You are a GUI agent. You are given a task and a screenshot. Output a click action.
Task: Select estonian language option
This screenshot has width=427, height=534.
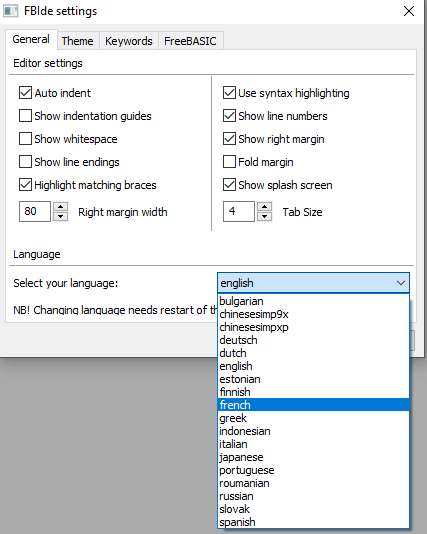coord(313,379)
